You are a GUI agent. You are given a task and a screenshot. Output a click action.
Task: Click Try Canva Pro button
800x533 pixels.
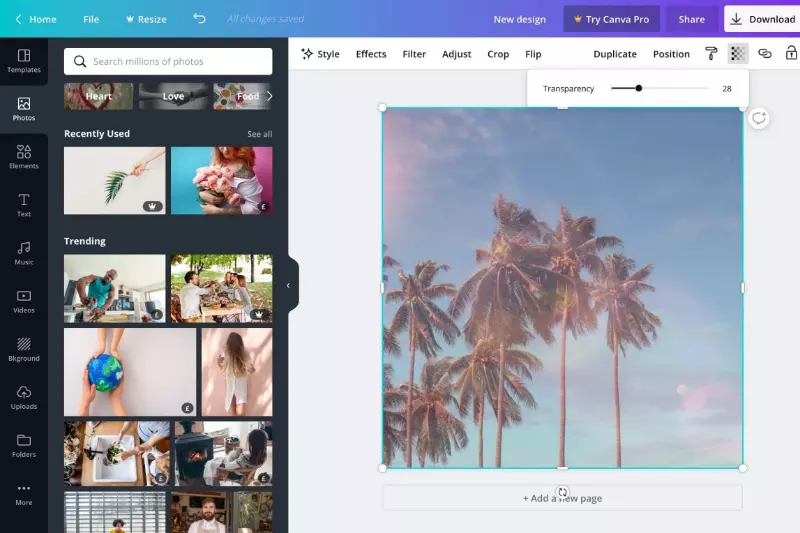611,19
